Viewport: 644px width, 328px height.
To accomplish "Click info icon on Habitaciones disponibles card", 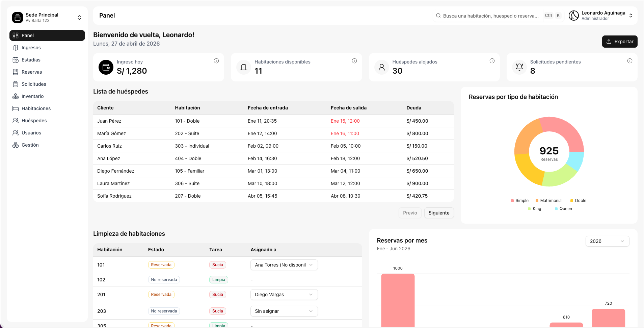I will click(354, 61).
